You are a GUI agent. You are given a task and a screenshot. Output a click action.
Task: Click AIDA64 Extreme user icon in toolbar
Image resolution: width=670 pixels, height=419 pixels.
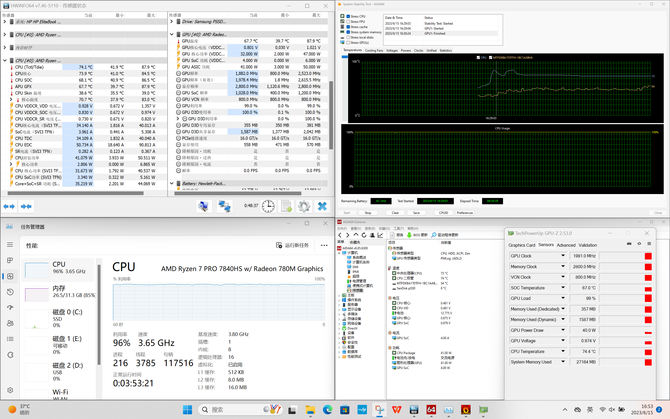tap(372, 235)
